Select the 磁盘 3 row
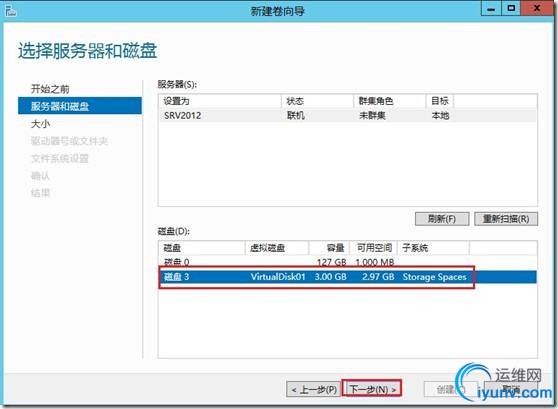558x409 pixels. click(348, 277)
